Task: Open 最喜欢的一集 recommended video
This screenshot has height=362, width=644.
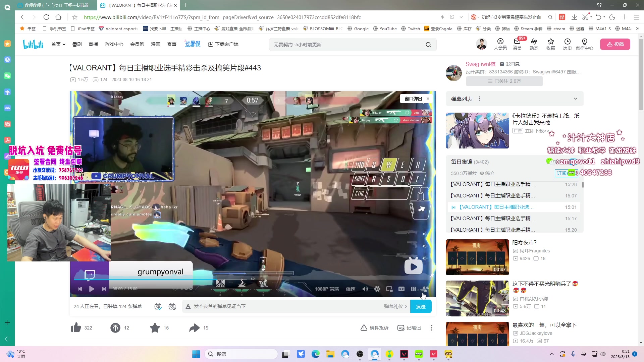Action: pyautogui.click(x=477, y=334)
